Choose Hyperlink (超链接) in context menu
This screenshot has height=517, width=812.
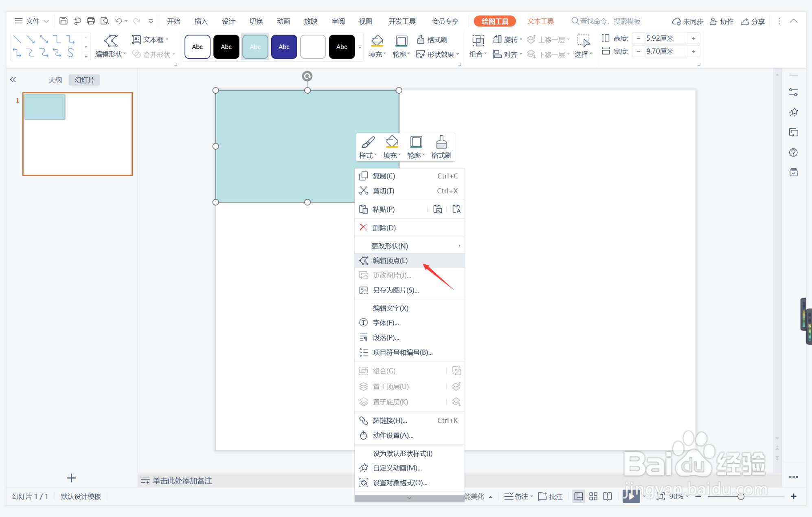409,420
